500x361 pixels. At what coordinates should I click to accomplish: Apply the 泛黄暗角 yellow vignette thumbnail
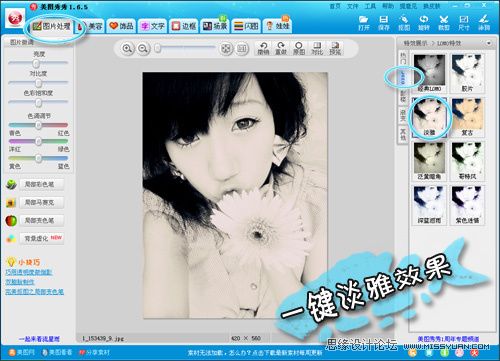coord(429,161)
